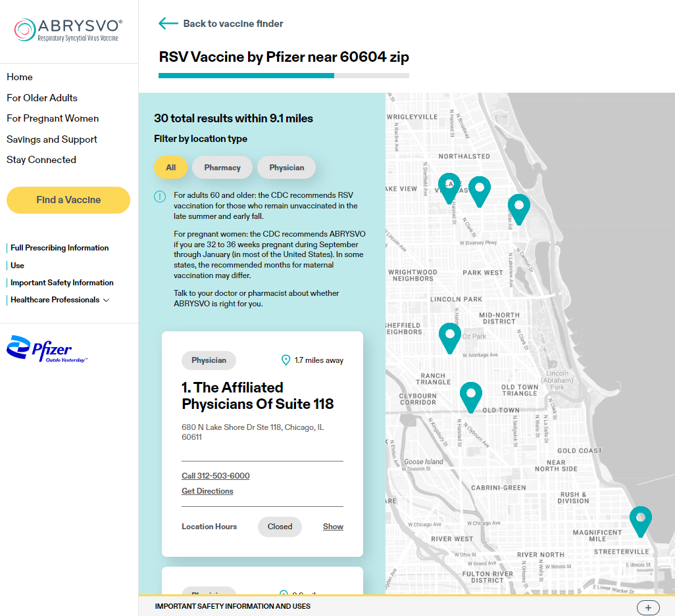
Task: Call 312-503-6000 link
Action: [216, 476]
